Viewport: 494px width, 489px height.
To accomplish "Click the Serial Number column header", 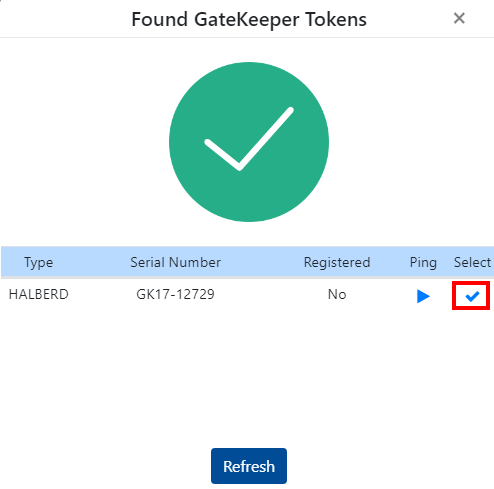I will point(175,263).
